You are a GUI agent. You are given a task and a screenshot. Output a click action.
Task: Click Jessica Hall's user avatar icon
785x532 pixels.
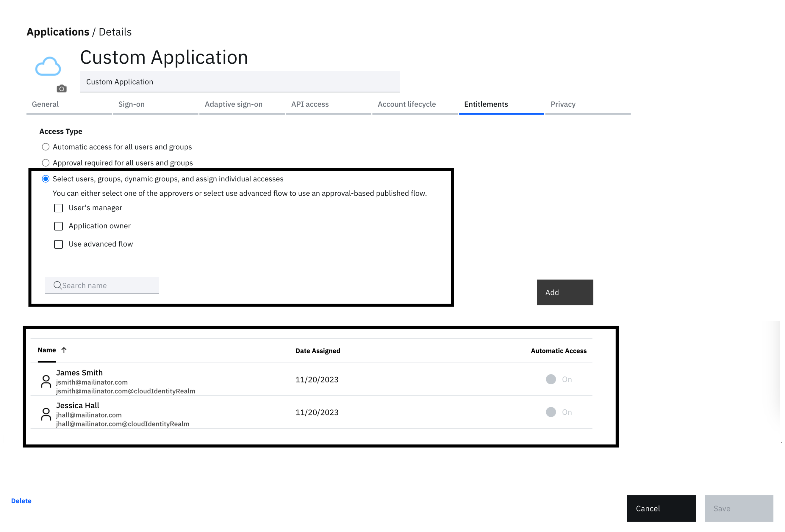pos(46,414)
